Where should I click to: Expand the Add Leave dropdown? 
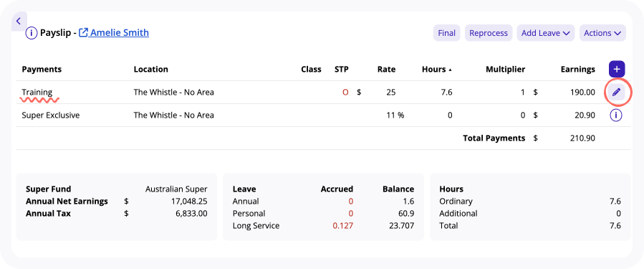pos(545,33)
